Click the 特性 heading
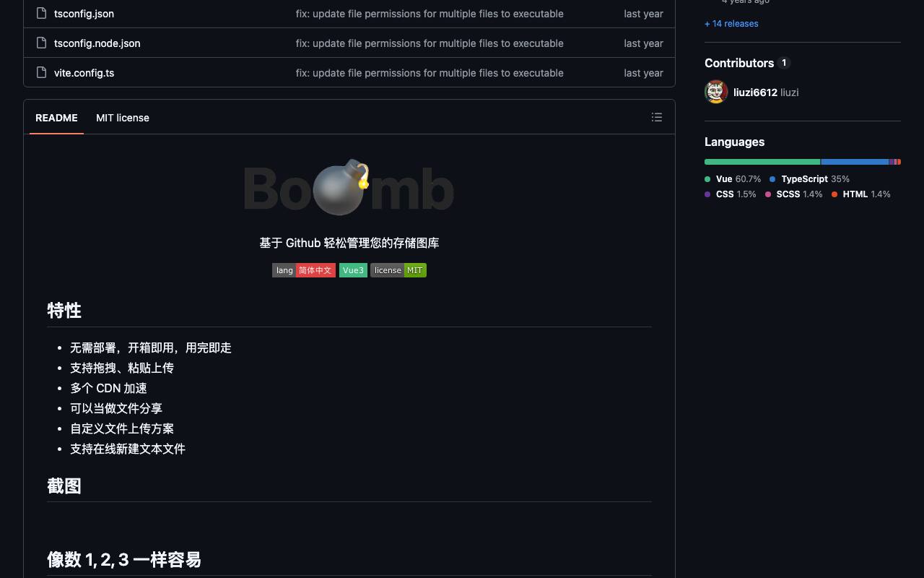 pyautogui.click(x=64, y=311)
